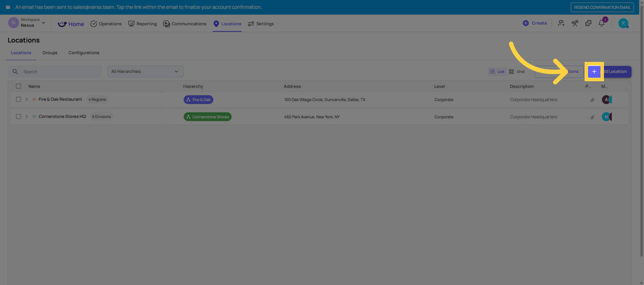The image size is (644, 285).
Task: Click the 4 Regions badge
Action: 97,99
